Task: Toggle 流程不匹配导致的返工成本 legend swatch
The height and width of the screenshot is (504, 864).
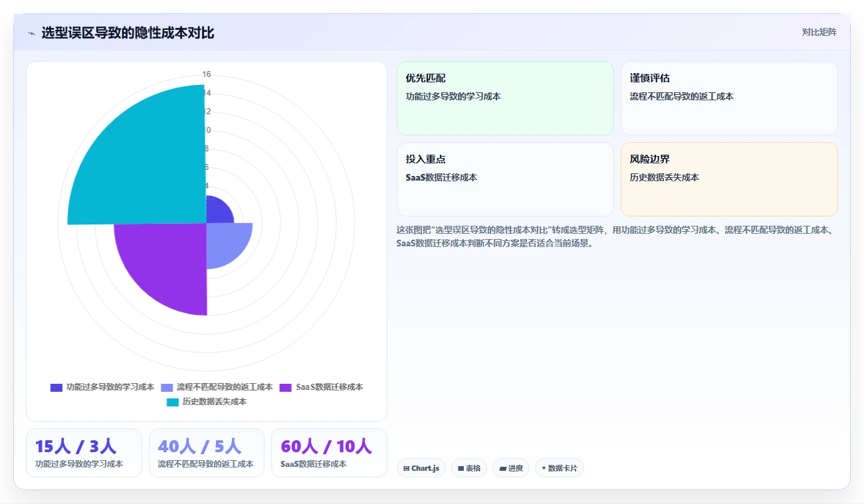Action: (167, 387)
